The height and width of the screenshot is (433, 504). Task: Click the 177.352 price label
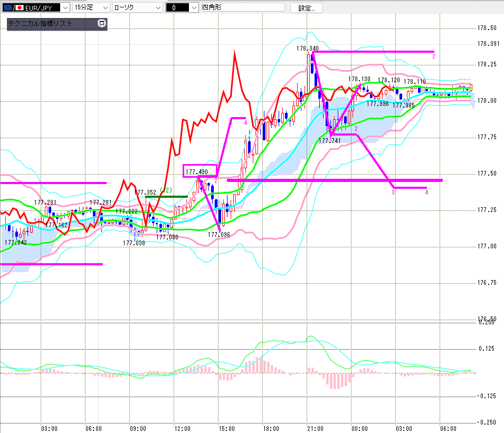coord(145,193)
